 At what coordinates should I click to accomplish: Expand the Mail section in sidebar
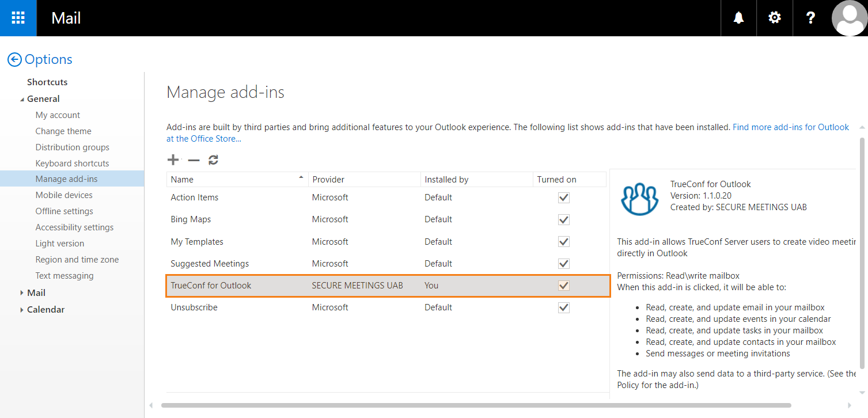tap(22, 293)
